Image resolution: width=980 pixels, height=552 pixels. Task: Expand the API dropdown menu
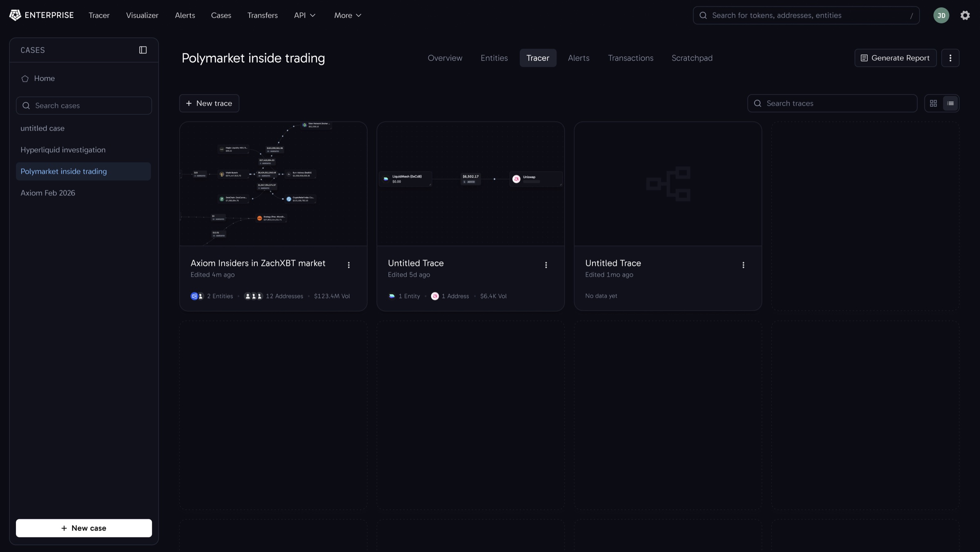[305, 15]
